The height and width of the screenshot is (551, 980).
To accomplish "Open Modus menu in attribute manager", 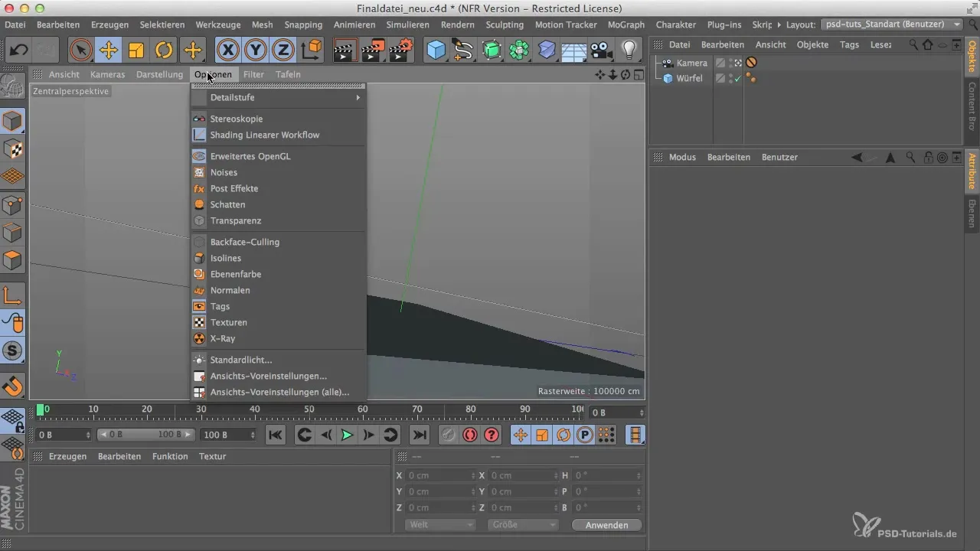I will pos(682,157).
